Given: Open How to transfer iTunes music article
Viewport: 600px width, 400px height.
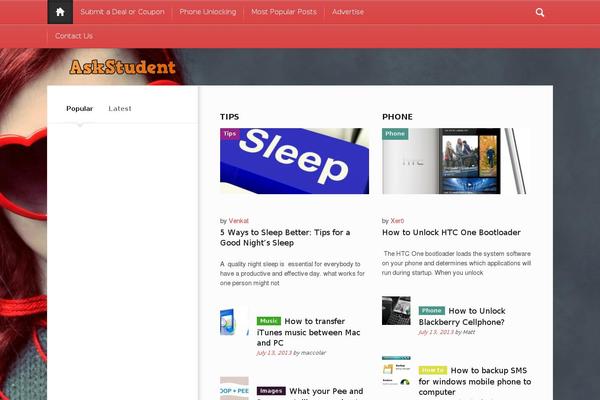Looking at the screenshot, I should [x=308, y=332].
